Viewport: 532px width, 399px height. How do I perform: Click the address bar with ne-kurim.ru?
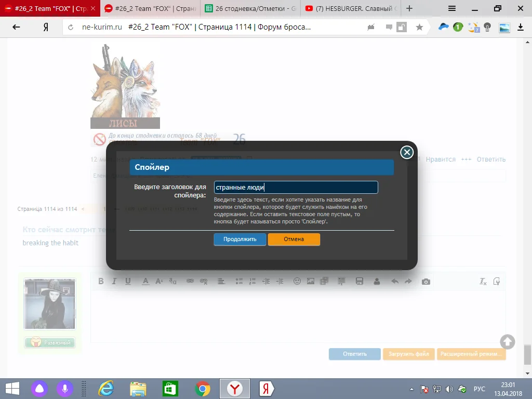(x=217, y=27)
